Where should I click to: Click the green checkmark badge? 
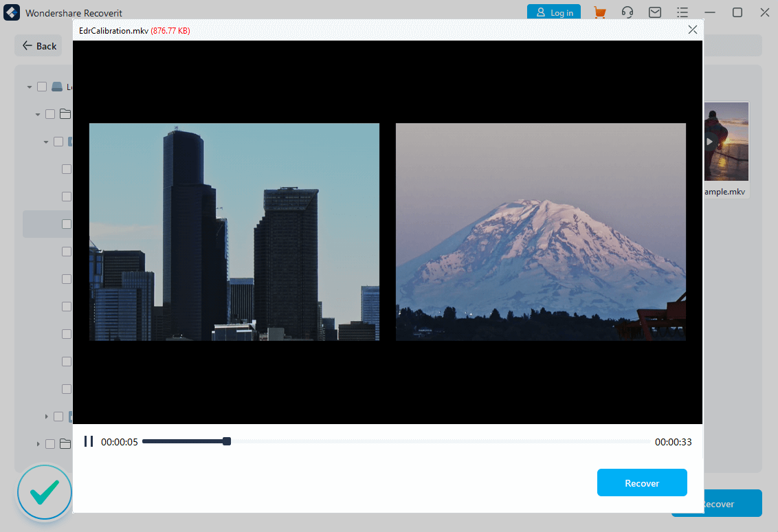(x=44, y=492)
